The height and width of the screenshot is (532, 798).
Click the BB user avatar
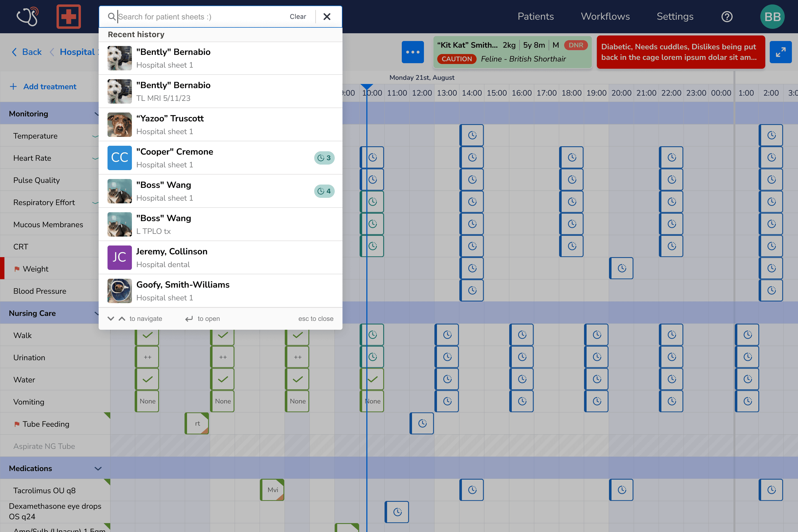pyautogui.click(x=772, y=17)
